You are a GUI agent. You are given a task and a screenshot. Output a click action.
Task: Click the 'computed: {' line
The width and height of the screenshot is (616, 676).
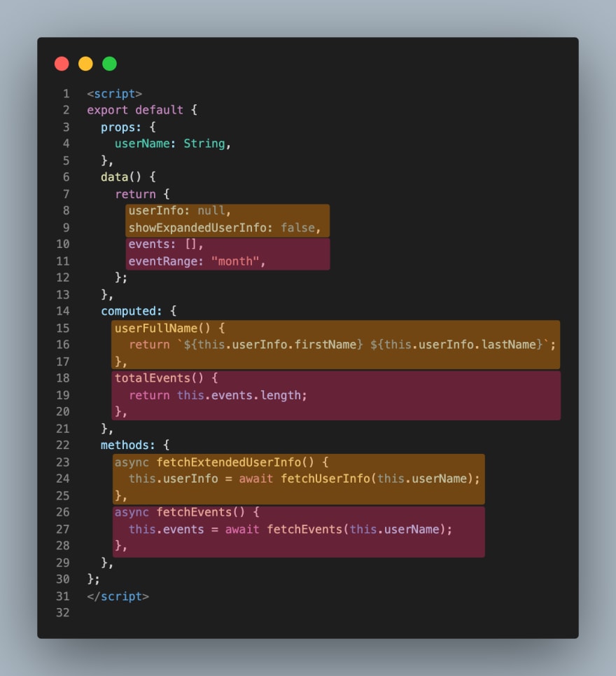139,311
